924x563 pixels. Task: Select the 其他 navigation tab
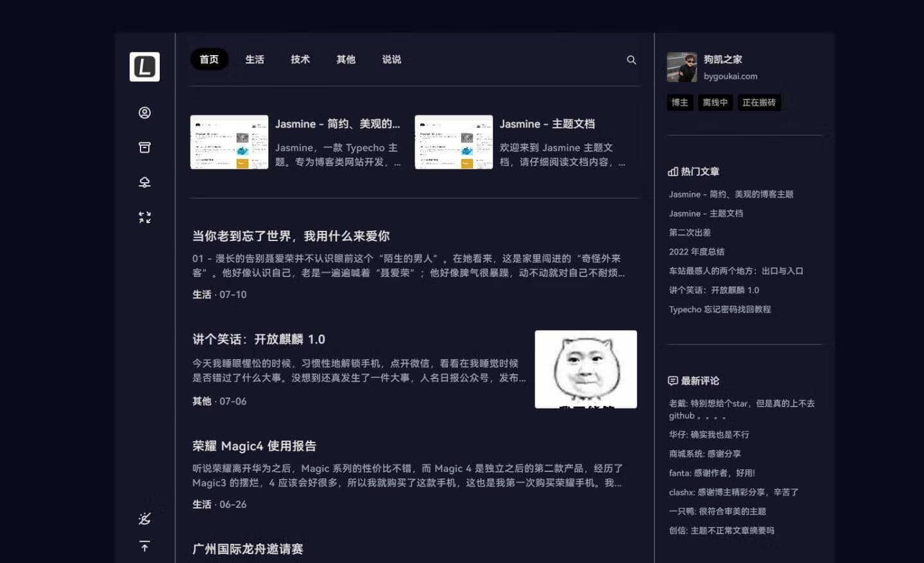346,59
